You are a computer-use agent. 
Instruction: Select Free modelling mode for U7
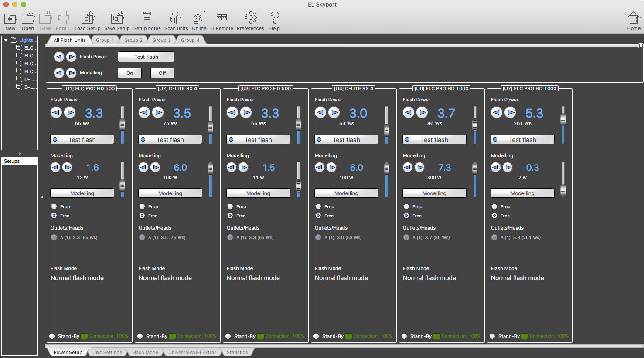[494, 216]
